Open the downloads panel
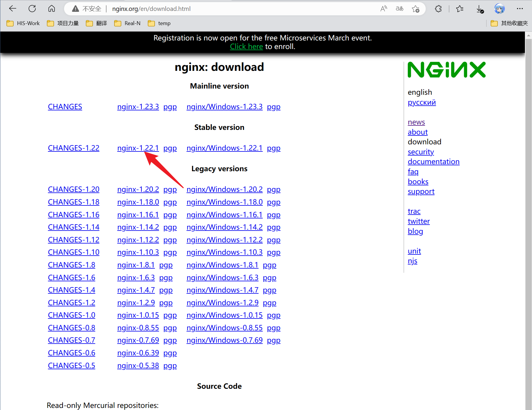 (x=480, y=9)
